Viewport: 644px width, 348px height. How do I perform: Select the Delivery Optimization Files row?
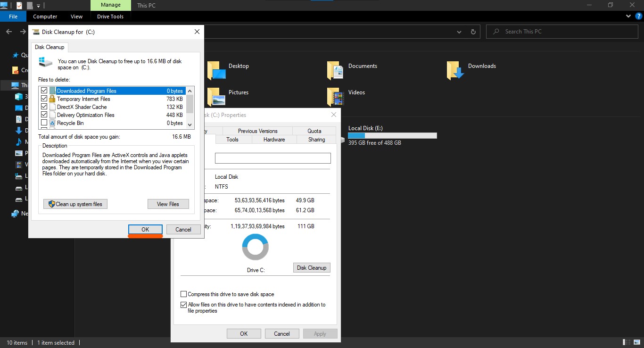click(x=112, y=115)
